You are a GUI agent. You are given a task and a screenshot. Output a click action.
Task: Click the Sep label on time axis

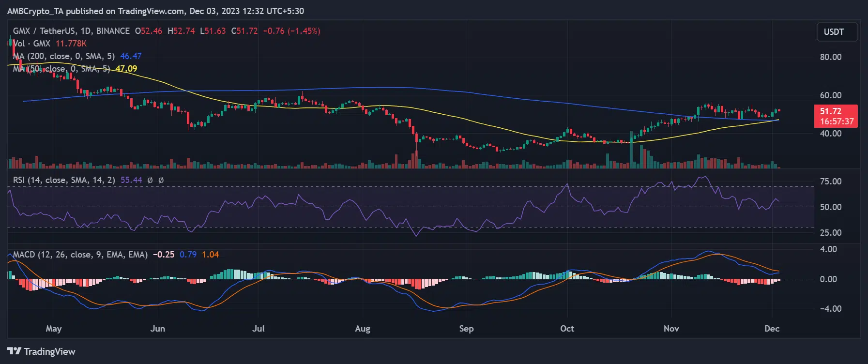(x=466, y=329)
